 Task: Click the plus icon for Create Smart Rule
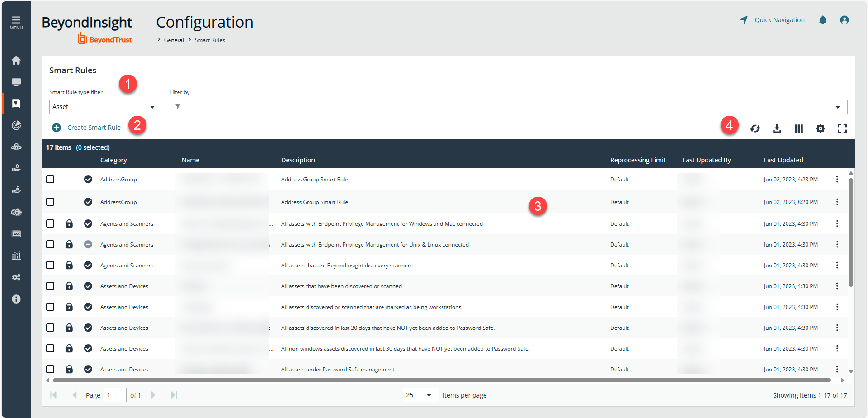coord(57,128)
